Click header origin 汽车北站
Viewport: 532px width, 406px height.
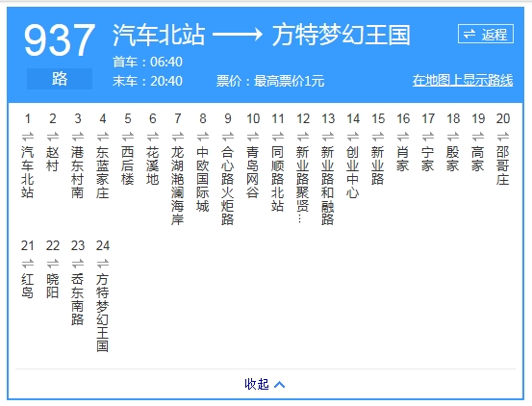pos(159,35)
